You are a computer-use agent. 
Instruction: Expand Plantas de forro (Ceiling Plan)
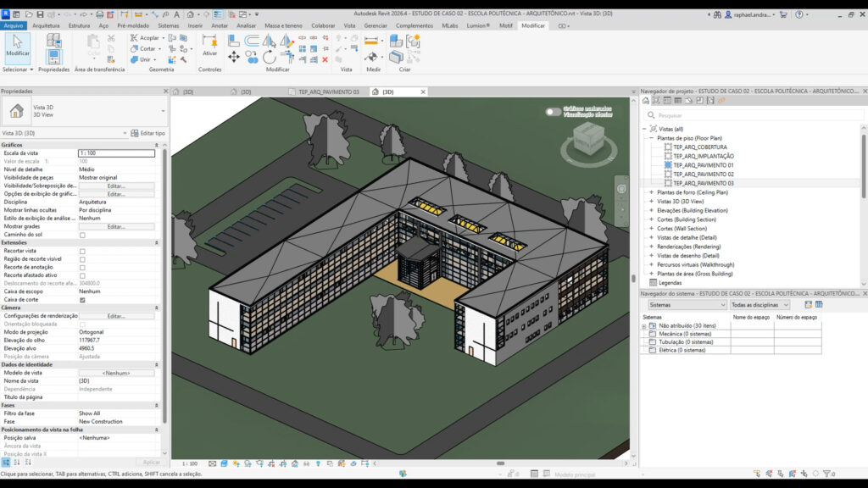click(652, 192)
